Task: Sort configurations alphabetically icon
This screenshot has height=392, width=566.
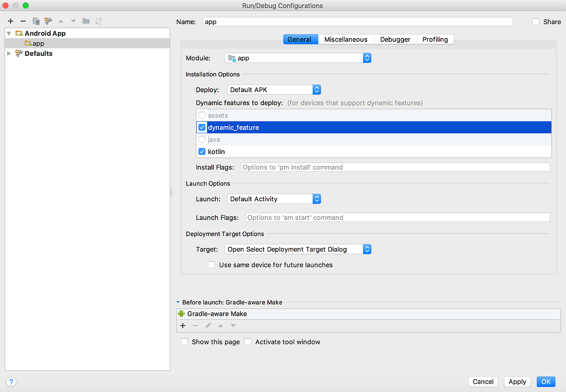Action: [98, 22]
